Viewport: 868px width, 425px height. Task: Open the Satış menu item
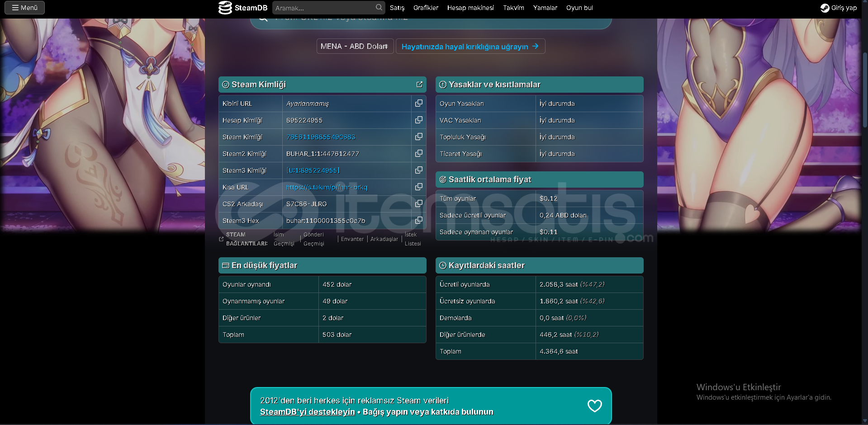click(397, 8)
